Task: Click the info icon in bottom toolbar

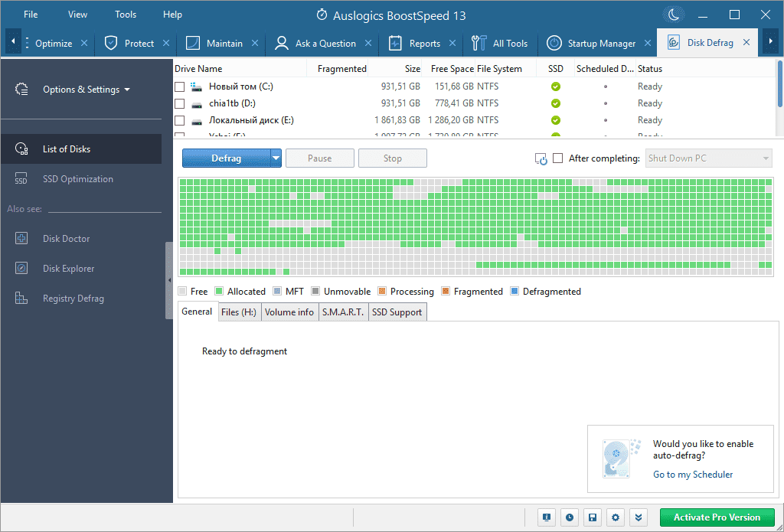Action: tap(547, 517)
